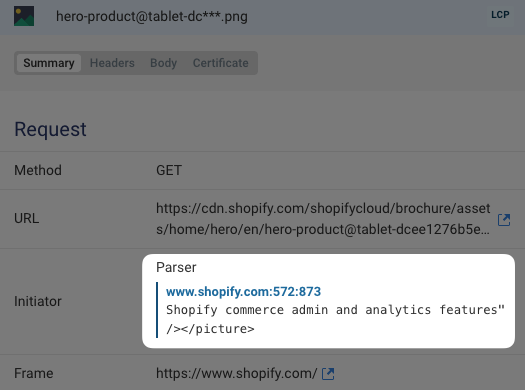This screenshot has height=390, width=525.
Task: Select the Summary tab
Action: tap(49, 63)
